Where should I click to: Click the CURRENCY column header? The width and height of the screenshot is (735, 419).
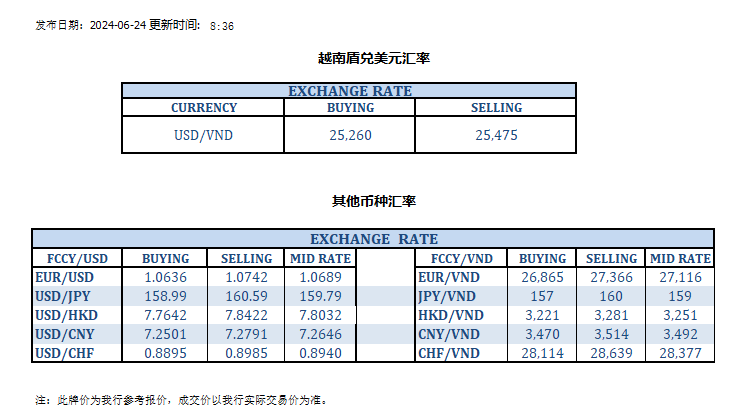(x=204, y=108)
